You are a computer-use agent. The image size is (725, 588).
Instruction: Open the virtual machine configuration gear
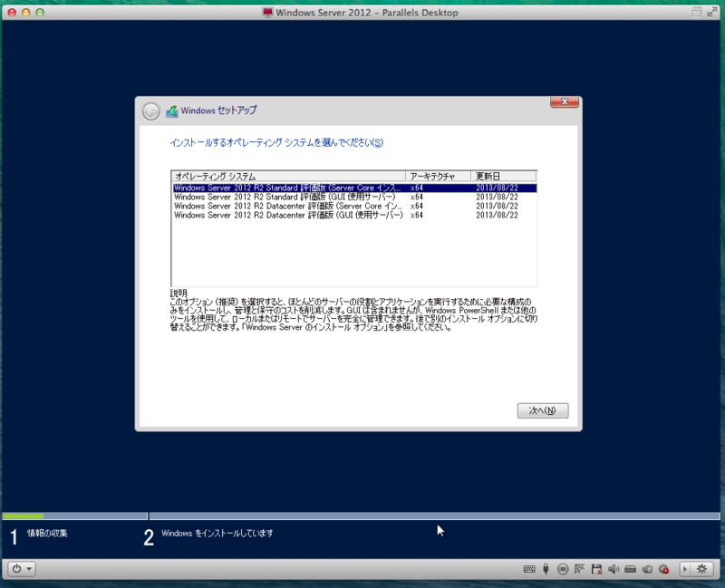[x=701, y=569]
